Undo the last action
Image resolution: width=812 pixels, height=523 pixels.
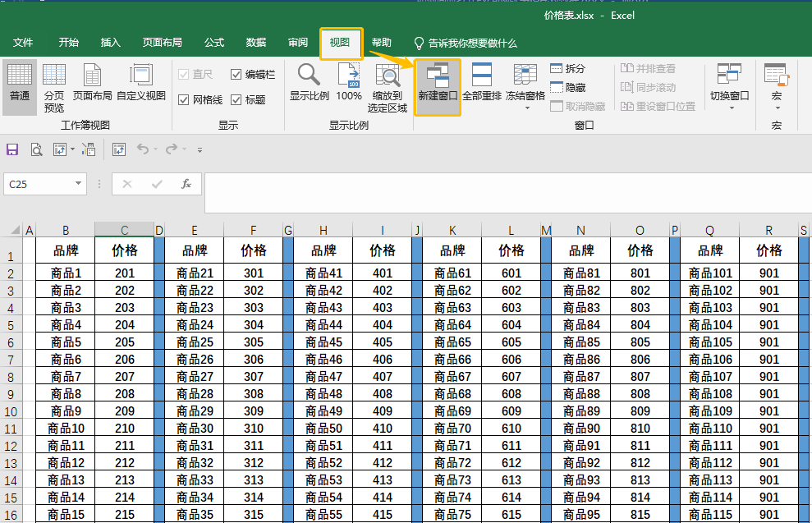click(x=142, y=149)
